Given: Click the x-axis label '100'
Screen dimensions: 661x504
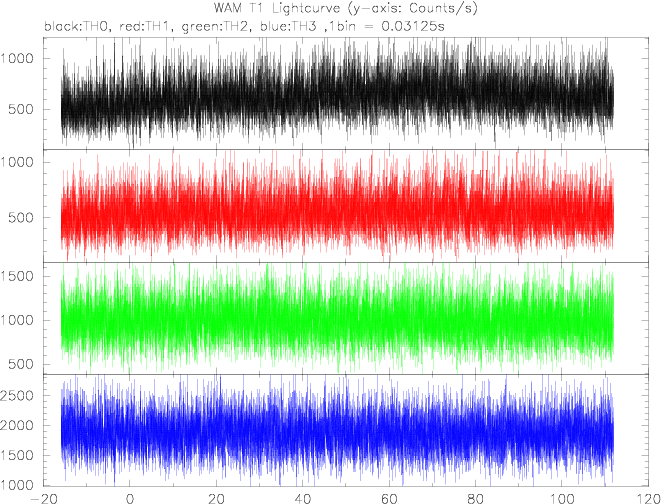Looking at the screenshot, I should pyautogui.click(x=562, y=498).
